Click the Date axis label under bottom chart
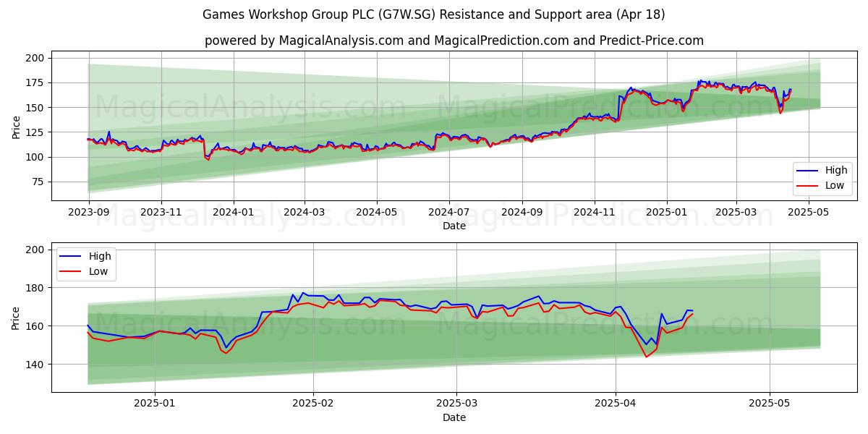 [454, 418]
